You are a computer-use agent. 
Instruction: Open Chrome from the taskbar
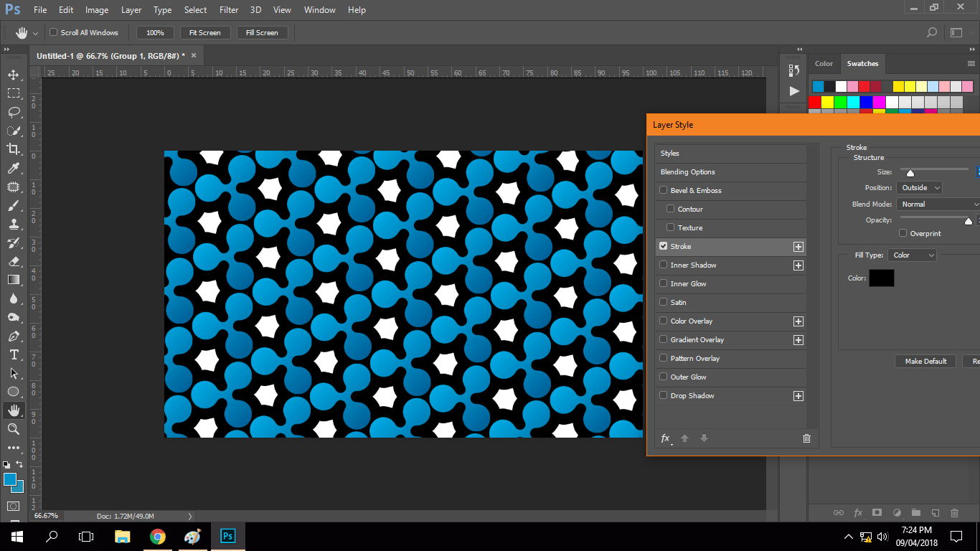(158, 537)
